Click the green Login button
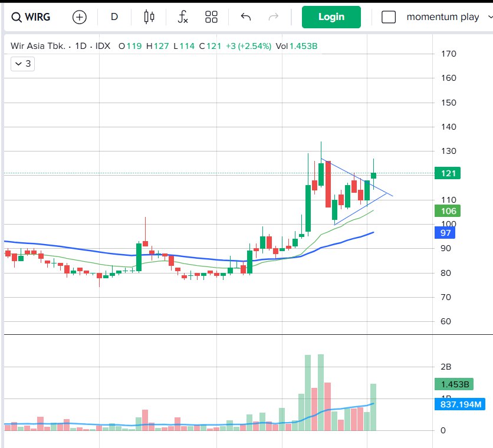 [x=331, y=17]
